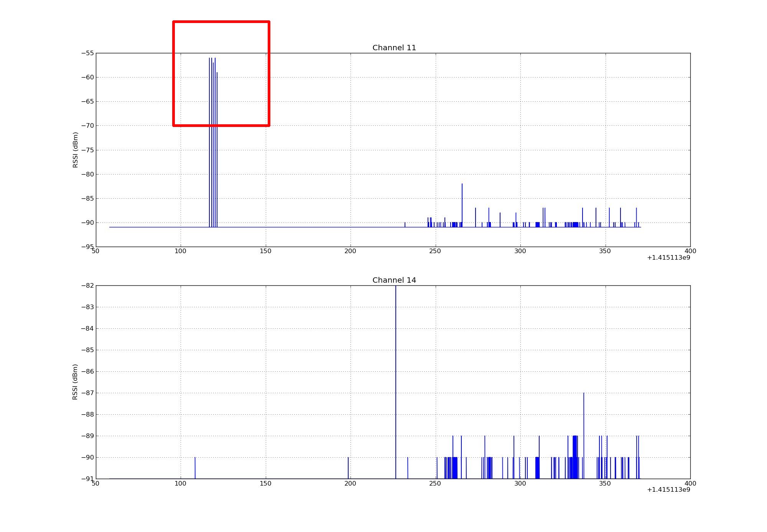Click the −70 y-axis tick label
The width and height of the screenshot is (767, 532).
(x=87, y=126)
